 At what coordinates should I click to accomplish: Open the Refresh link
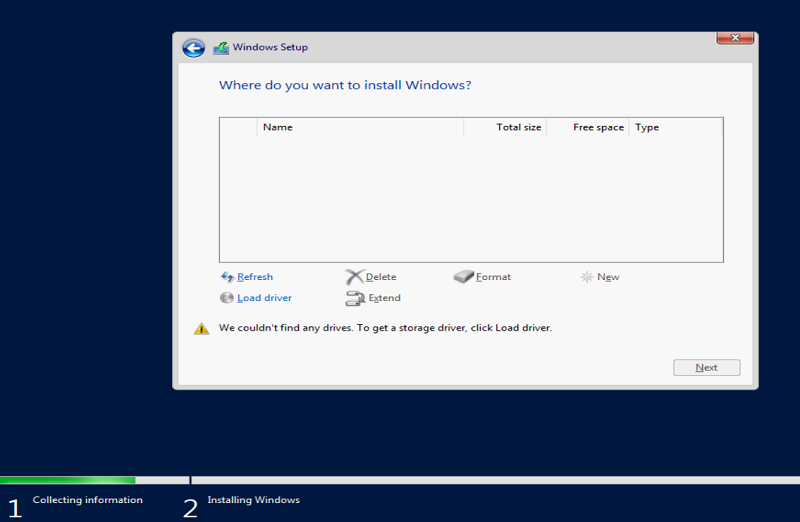(255, 277)
